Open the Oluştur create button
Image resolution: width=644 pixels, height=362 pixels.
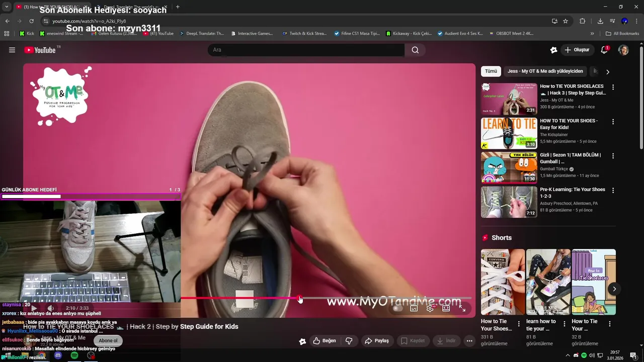pyautogui.click(x=577, y=50)
